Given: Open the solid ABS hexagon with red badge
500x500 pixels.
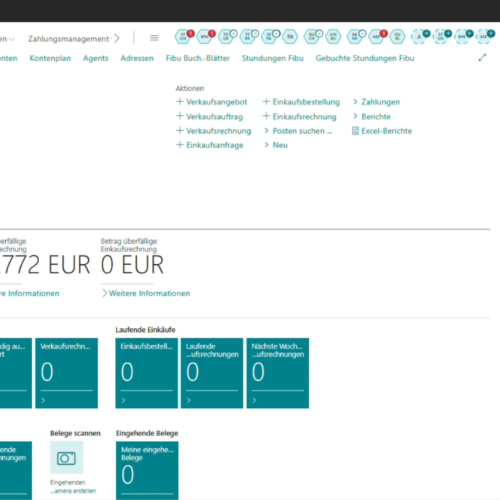Looking at the screenshot, I should (376, 37).
